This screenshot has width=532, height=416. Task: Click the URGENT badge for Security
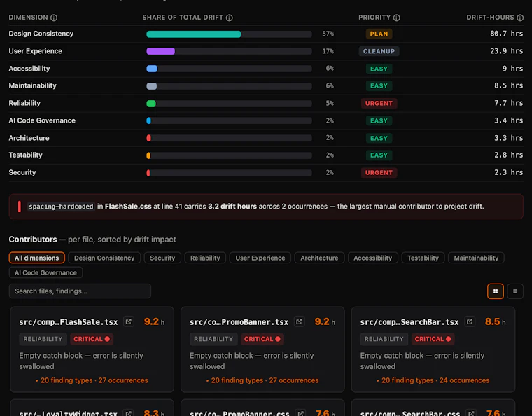click(x=379, y=173)
